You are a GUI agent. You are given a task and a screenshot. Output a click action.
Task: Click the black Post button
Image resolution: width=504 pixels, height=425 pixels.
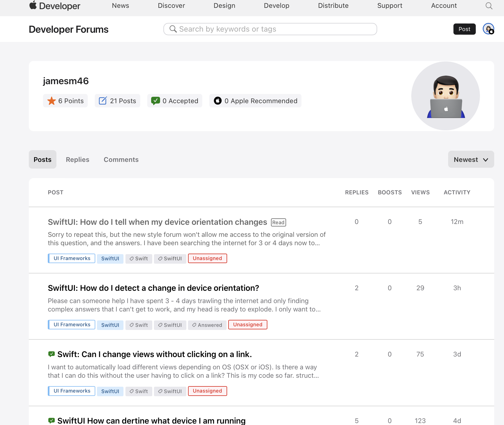[x=464, y=29]
